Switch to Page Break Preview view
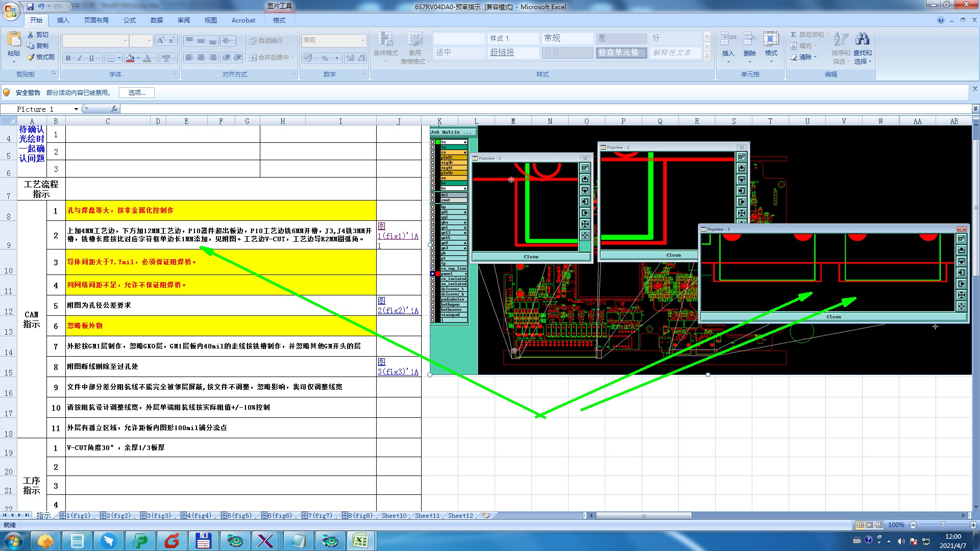Screen dimensions: 980x551 pos(879,524)
